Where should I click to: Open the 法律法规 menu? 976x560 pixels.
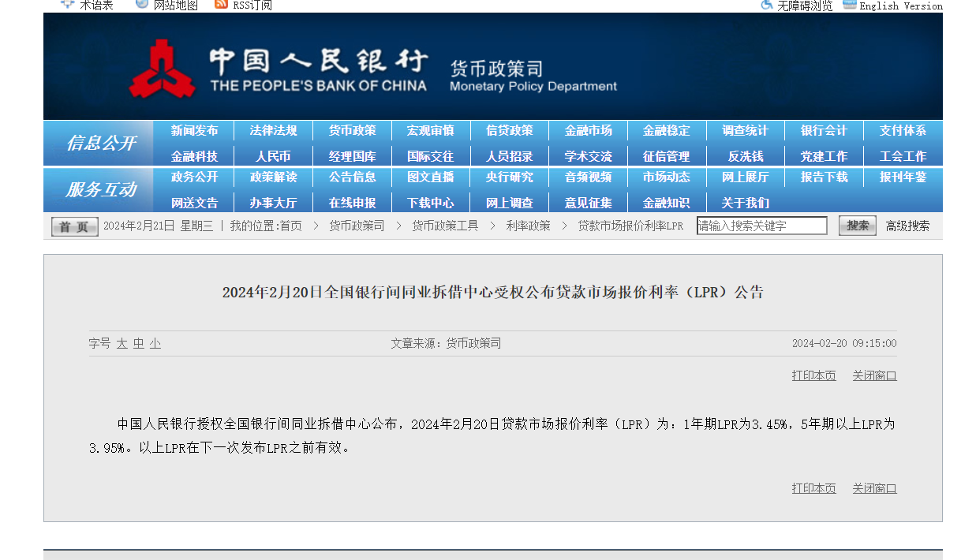[273, 131]
